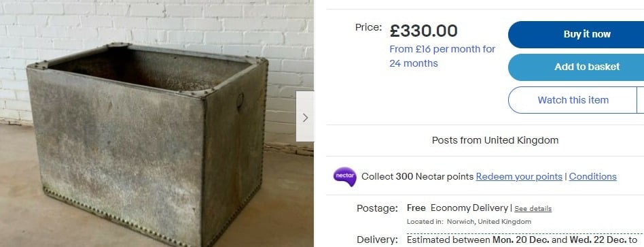Image resolution: width=644 pixels, height=247 pixels.
Task: Select the £330.00 price text
Action: [423, 31]
